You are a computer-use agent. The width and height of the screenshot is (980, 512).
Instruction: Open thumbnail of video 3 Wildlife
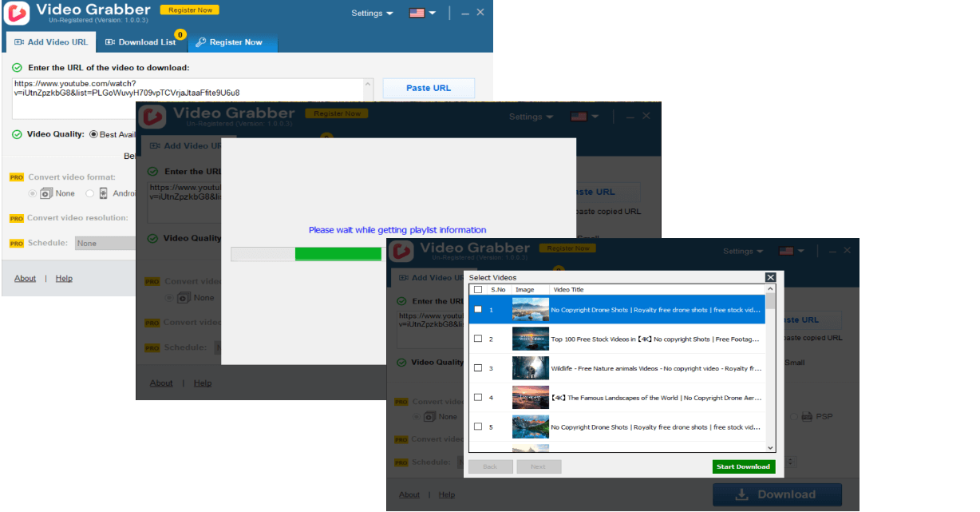pyautogui.click(x=531, y=368)
